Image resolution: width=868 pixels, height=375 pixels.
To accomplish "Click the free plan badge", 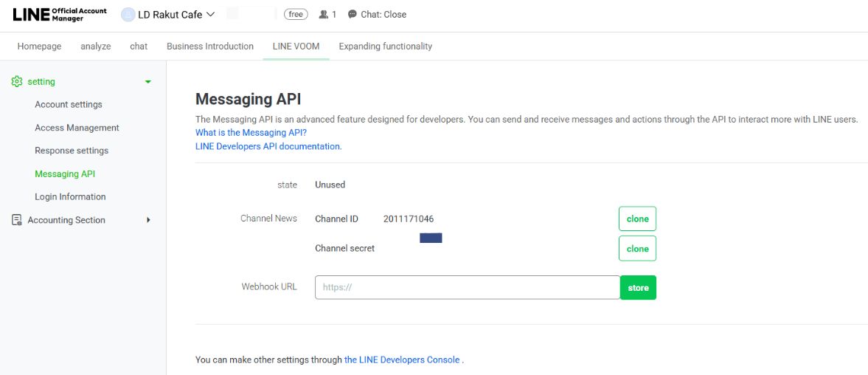I will 296,15.
